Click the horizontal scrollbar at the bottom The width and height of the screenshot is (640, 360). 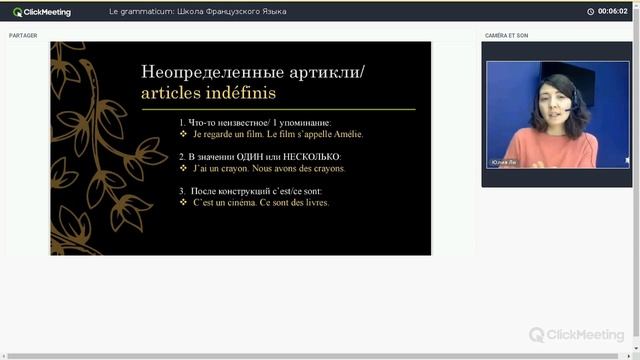pos(313,356)
